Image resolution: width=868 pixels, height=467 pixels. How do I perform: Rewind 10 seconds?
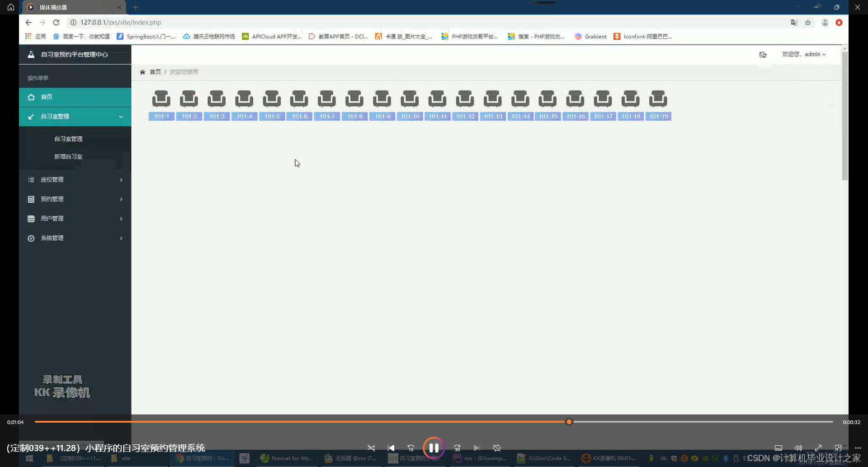point(411,448)
